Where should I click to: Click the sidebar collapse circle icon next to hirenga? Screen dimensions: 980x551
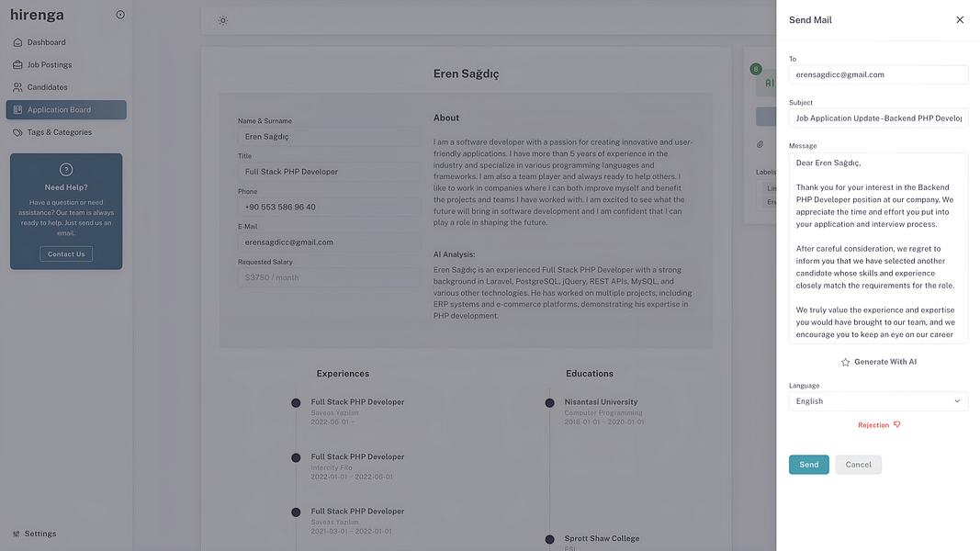click(120, 15)
